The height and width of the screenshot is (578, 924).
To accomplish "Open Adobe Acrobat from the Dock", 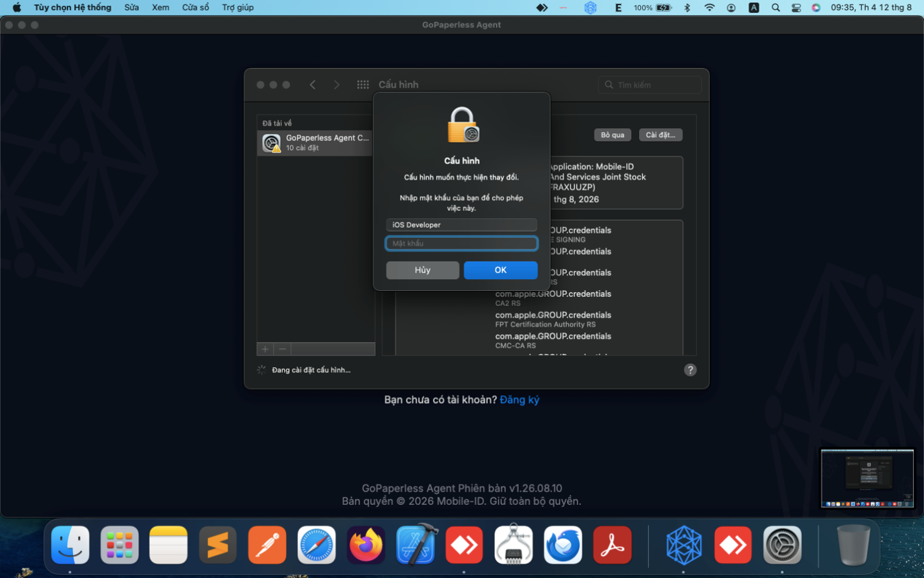I will pos(612,544).
